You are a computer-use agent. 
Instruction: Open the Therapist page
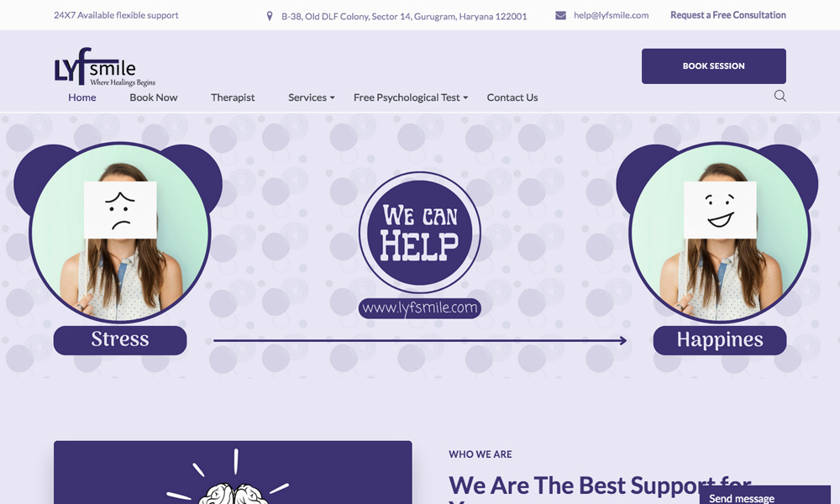coord(233,97)
